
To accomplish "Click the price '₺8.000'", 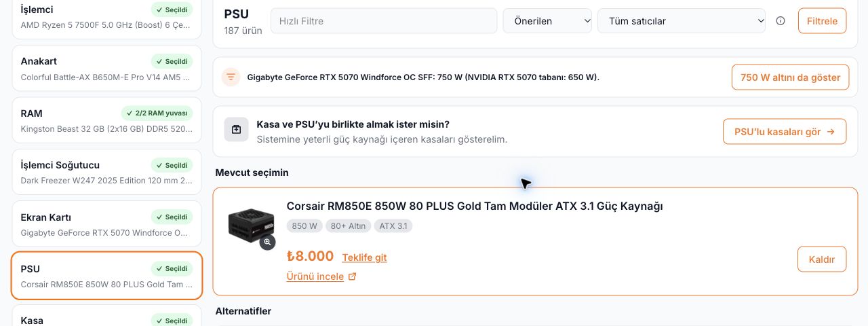I will (x=310, y=256).
